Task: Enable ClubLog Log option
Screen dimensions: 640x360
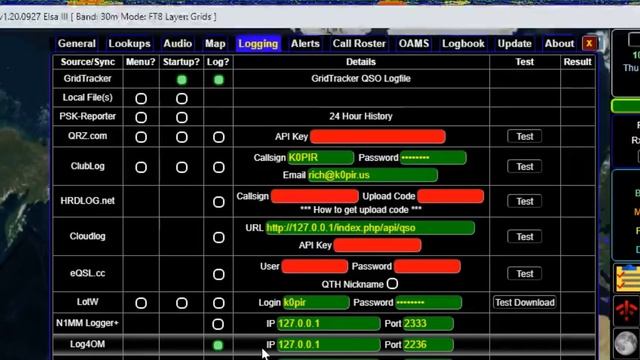Action: tap(219, 167)
